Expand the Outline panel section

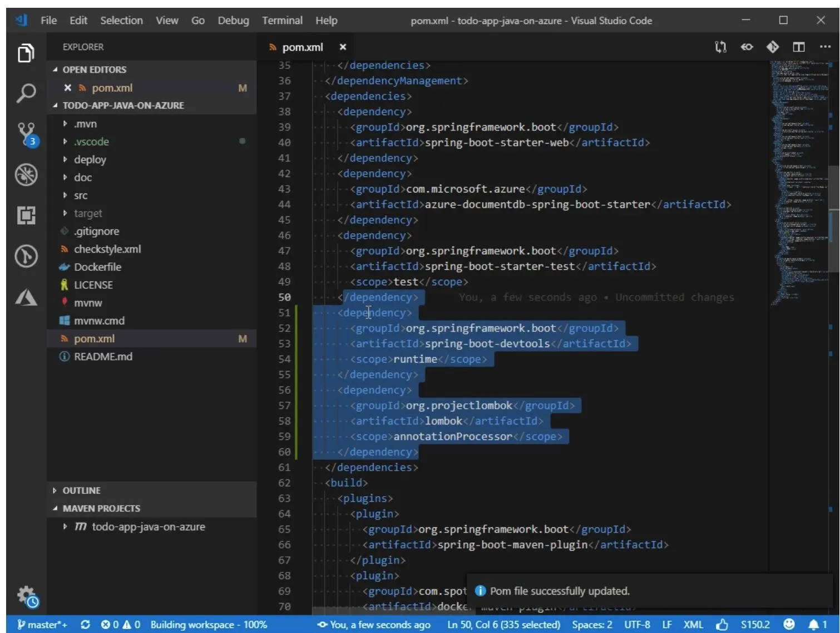(81, 491)
